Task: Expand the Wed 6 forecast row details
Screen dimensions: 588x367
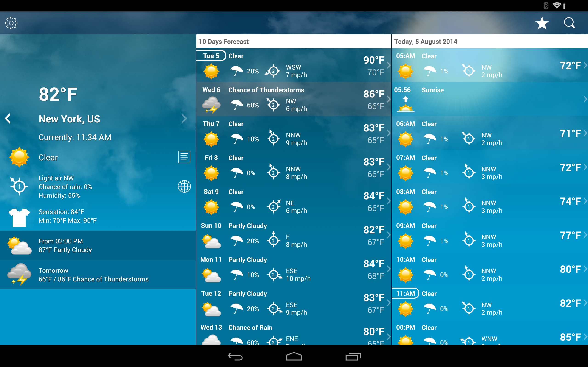Action: click(x=388, y=99)
